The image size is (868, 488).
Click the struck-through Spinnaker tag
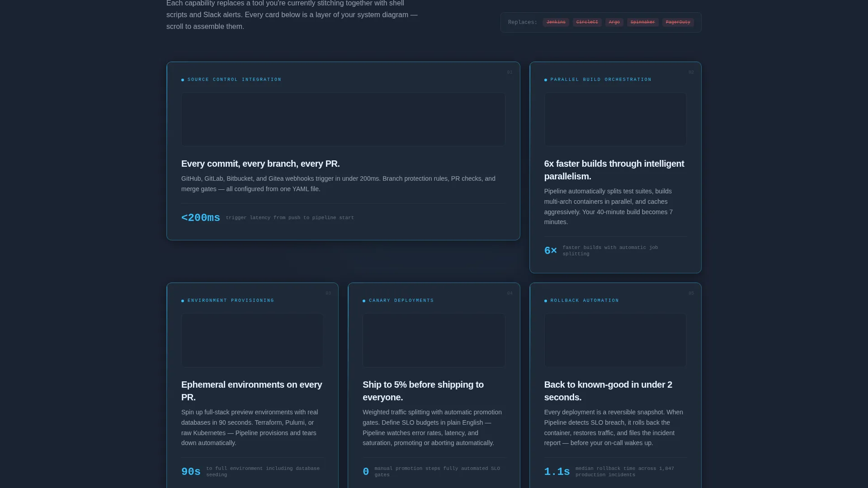tap(642, 22)
